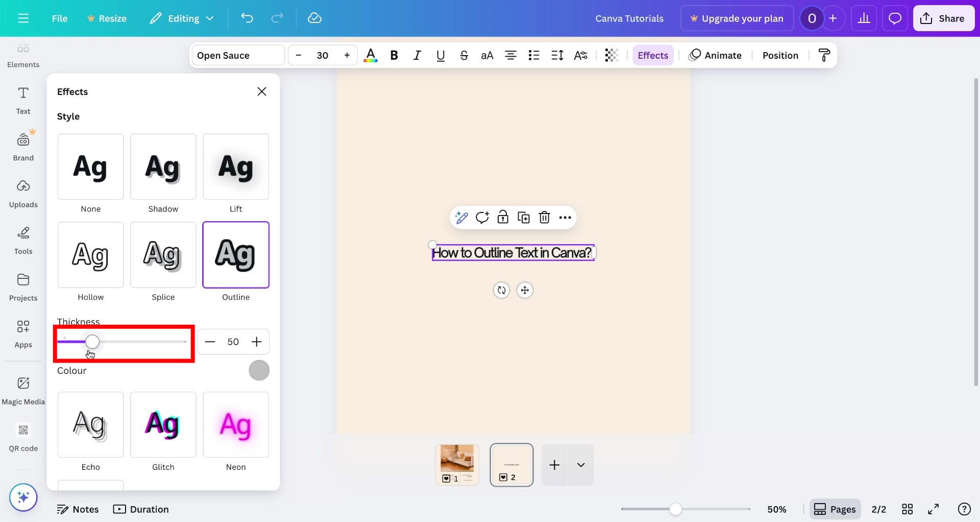Select the copy style paint roller tool
980x522 pixels.
point(824,55)
